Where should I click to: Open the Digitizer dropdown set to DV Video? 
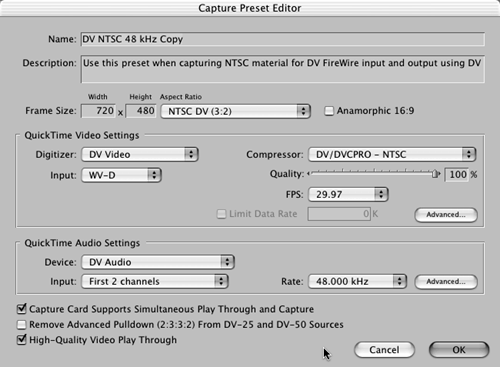[140, 155]
